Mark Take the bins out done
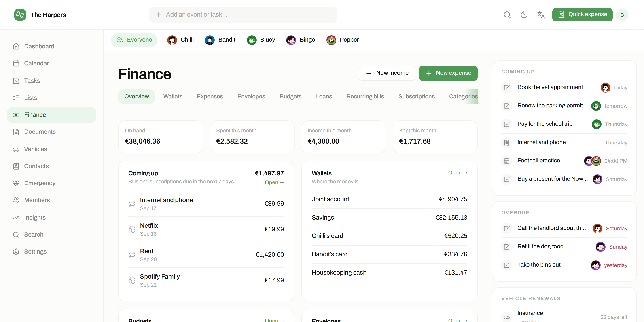 pos(507,265)
